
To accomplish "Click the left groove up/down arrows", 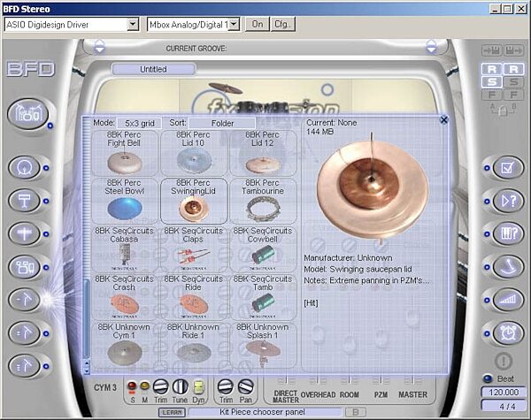I will tap(99, 46).
